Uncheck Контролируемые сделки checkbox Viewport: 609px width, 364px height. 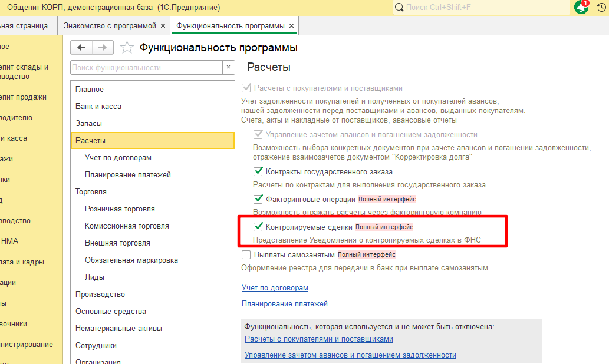point(258,227)
